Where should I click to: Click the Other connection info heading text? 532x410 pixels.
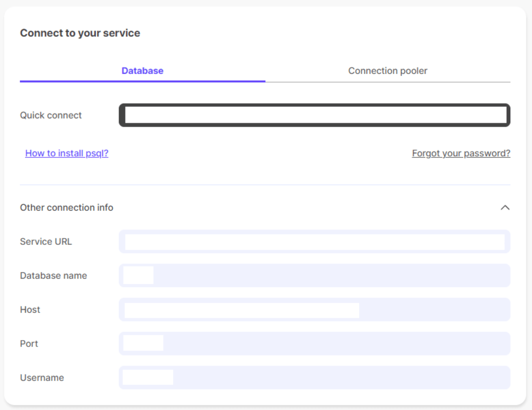tap(67, 207)
